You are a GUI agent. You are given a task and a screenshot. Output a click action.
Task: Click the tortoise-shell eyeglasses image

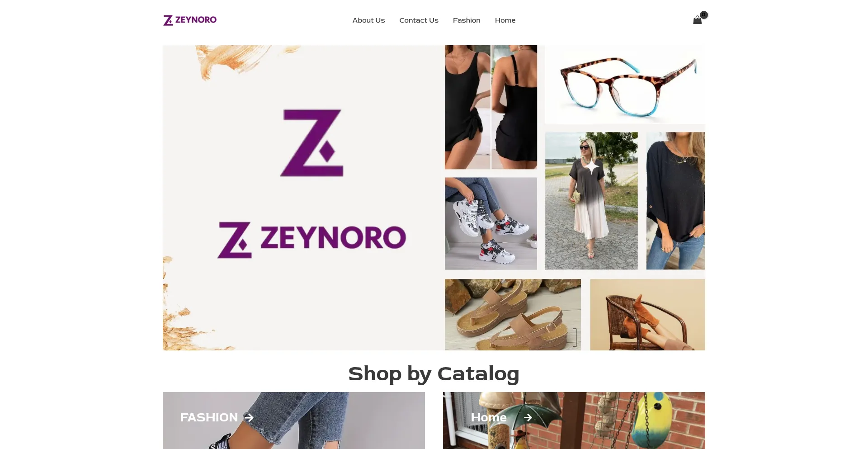[625, 85]
